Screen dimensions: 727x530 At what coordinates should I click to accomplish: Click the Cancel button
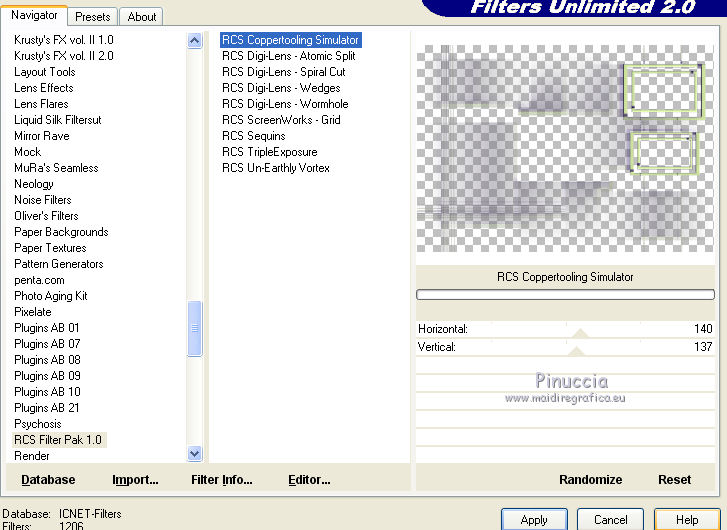pyautogui.click(x=610, y=520)
